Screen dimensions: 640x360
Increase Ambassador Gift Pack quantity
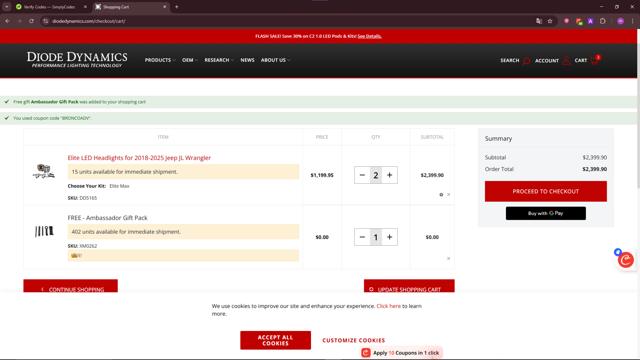click(x=389, y=237)
